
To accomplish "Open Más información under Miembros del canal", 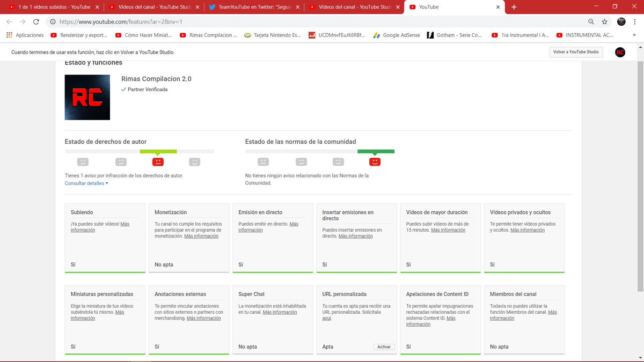I will [523, 315].
